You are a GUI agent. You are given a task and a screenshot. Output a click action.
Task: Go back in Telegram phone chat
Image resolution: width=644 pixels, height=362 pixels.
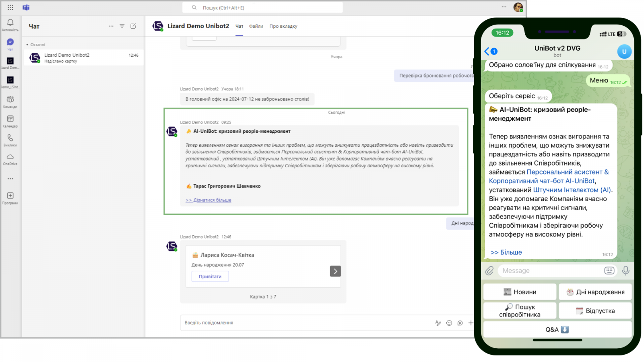point(487,51)
